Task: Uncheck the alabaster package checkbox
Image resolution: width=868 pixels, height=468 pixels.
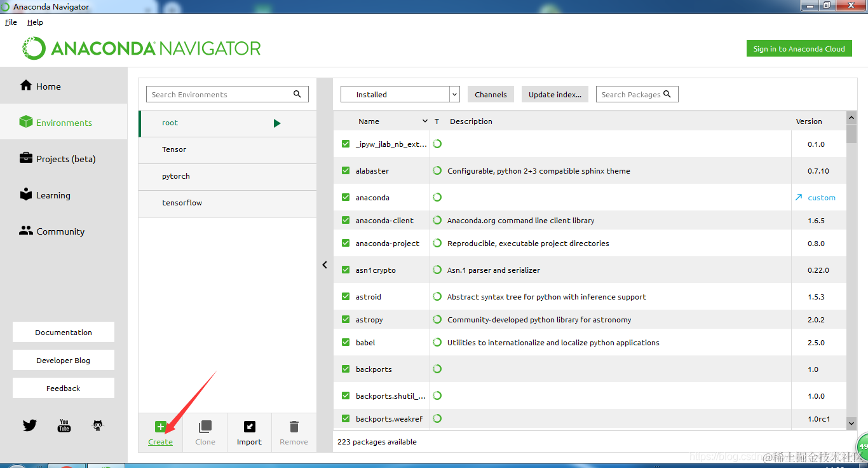Action: [346, 170]
